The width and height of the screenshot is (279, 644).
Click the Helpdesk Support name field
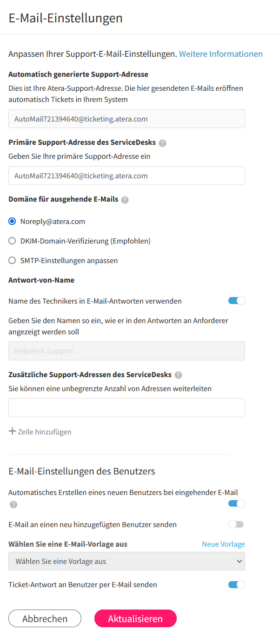(126, 351)
